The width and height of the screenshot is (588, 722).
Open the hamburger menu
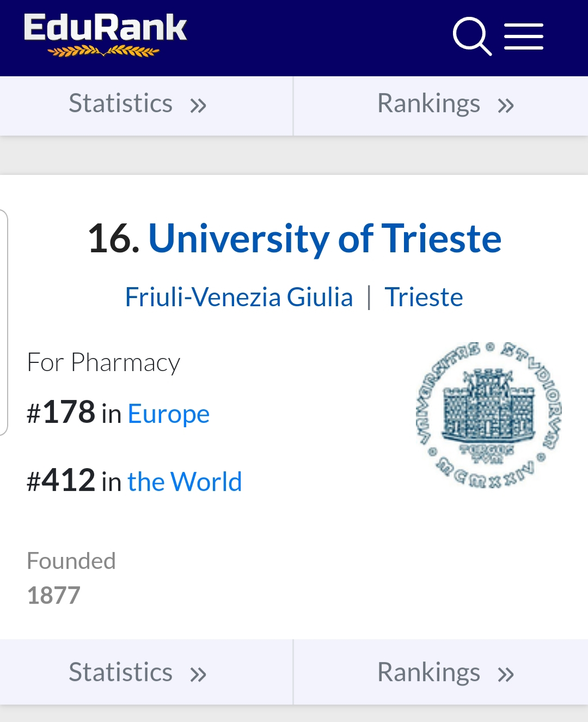coord(524,37)
